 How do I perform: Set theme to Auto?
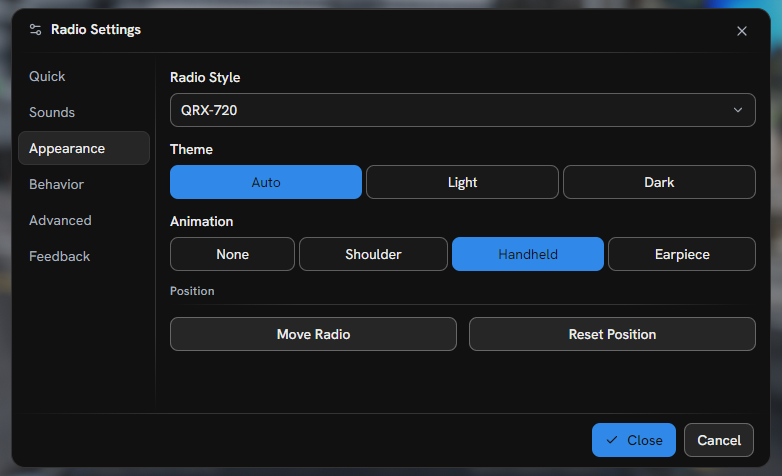266,182
